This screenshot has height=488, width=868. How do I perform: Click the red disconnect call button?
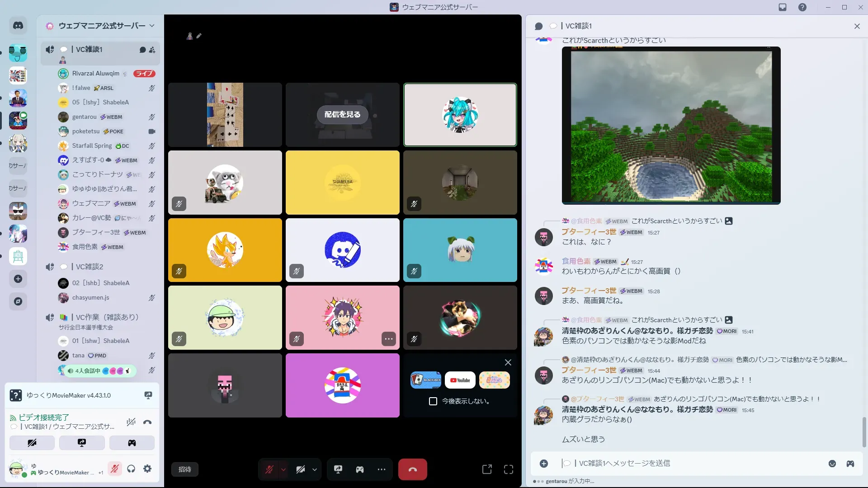tap(412, 469)
